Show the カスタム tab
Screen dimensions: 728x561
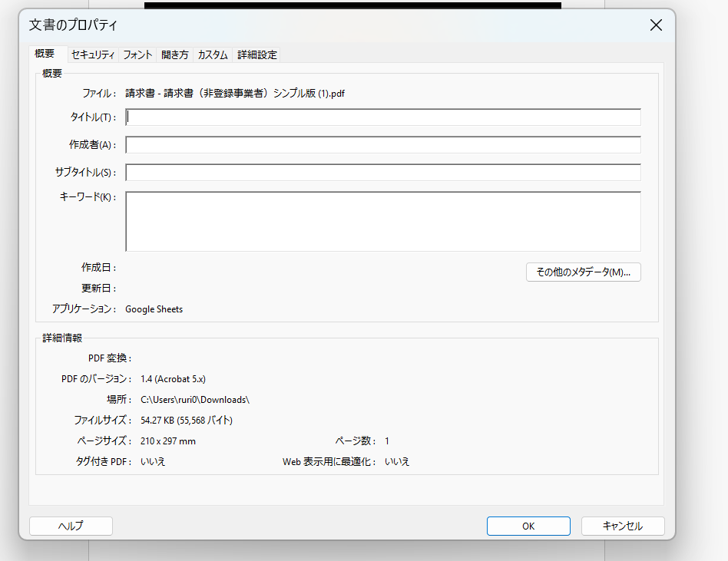click(x=213, y=55)
